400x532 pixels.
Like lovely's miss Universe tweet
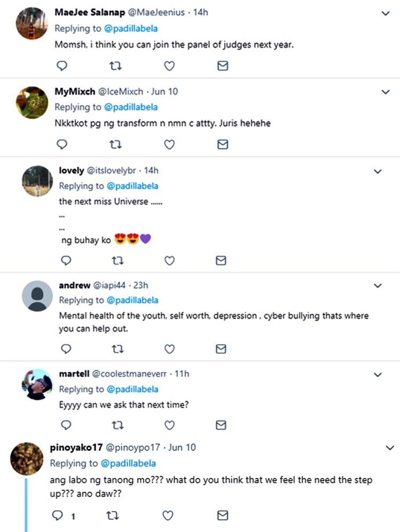click(169, 260)
